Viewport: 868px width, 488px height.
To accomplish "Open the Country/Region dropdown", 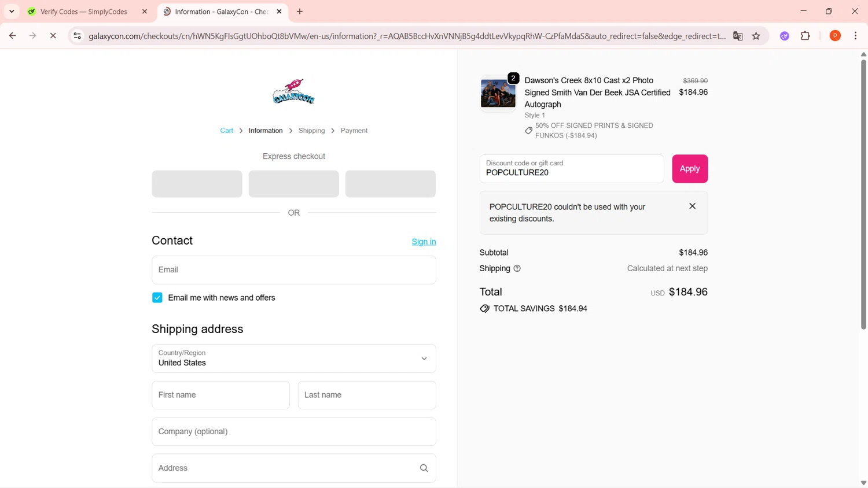I will point(294,358).
